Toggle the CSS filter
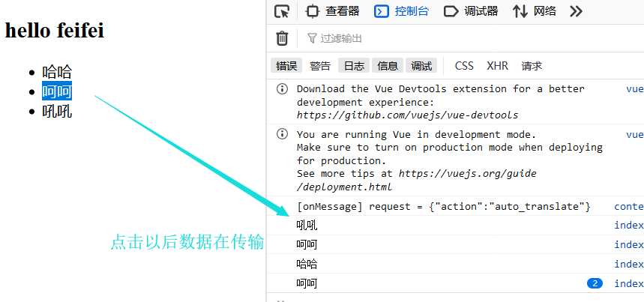This screenshot has height=302, width=644. [x=464, y=66]
